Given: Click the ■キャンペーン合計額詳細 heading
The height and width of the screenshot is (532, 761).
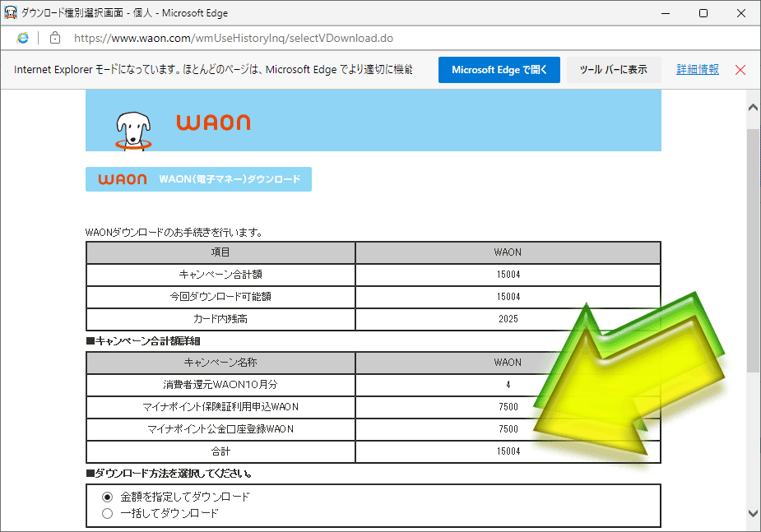Looking at the screenshot, I should pyautogui.click(x=143, y=341).
